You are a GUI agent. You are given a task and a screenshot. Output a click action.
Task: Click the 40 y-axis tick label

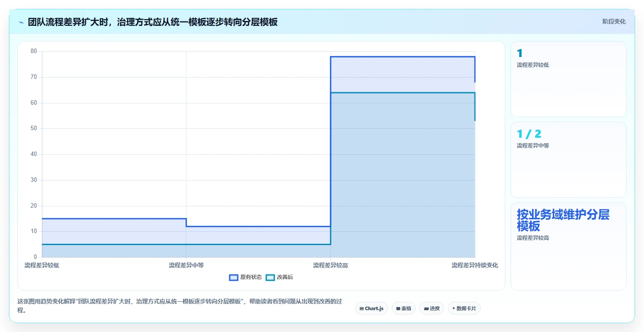(x=34, y=154)
